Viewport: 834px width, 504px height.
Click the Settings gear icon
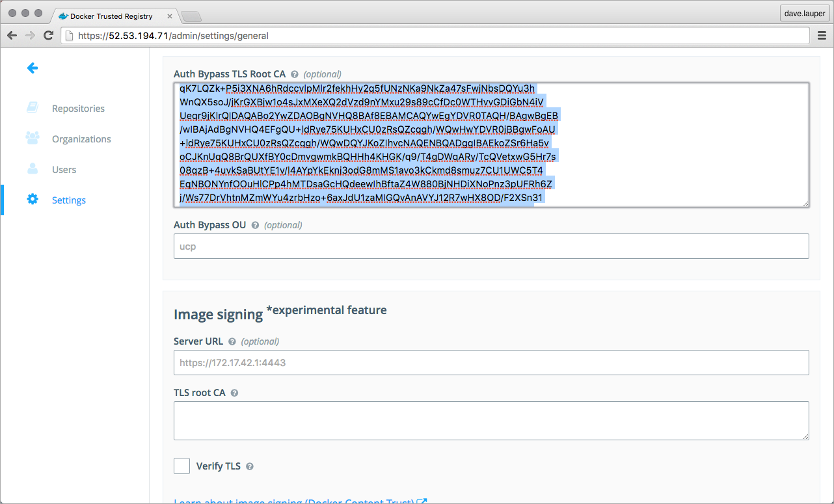click(32, 200)
